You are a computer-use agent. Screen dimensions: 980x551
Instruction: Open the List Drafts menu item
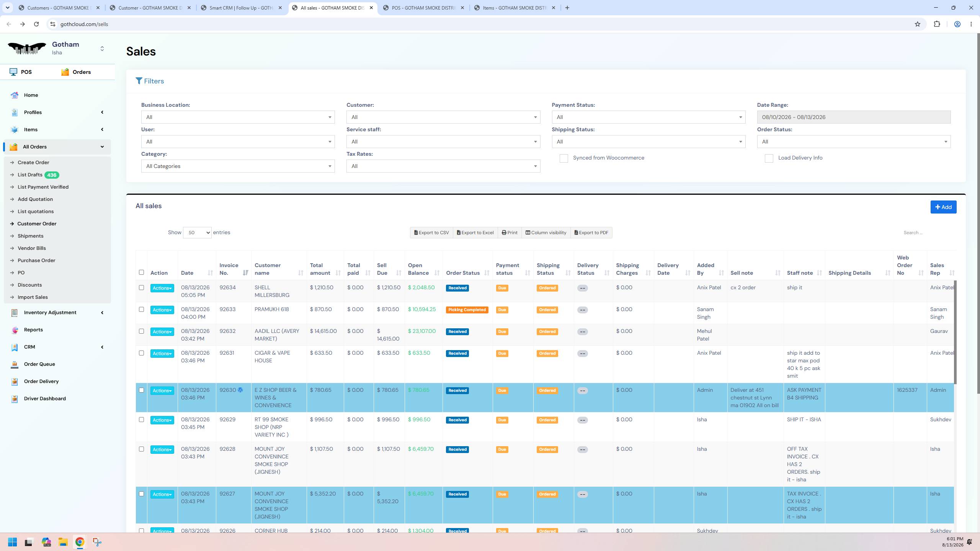tap(30, 175)
